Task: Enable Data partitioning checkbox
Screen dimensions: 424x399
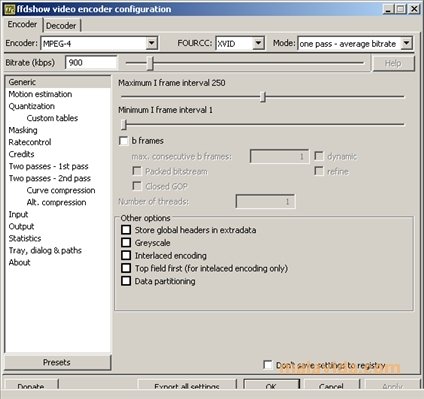Action: click(126, 281)
